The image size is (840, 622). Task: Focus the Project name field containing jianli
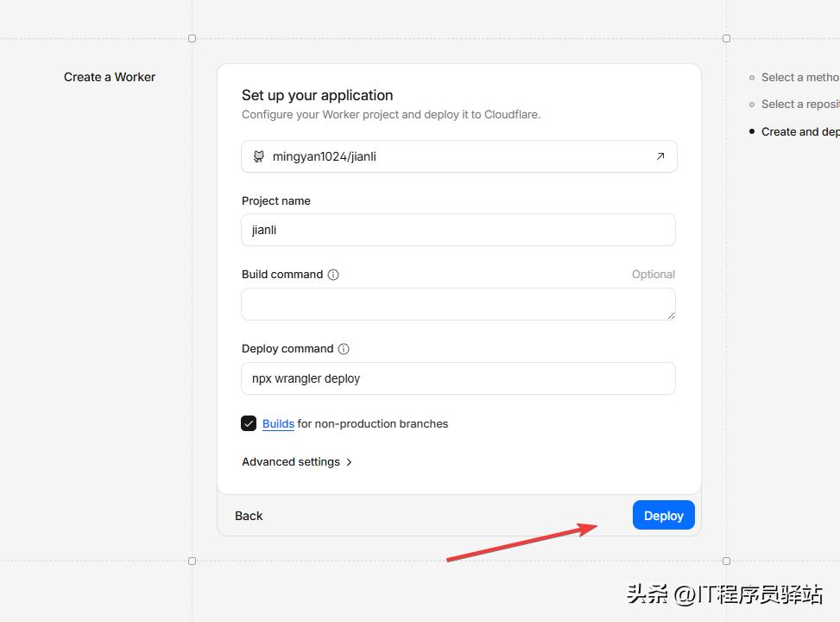tap(458, 231)
